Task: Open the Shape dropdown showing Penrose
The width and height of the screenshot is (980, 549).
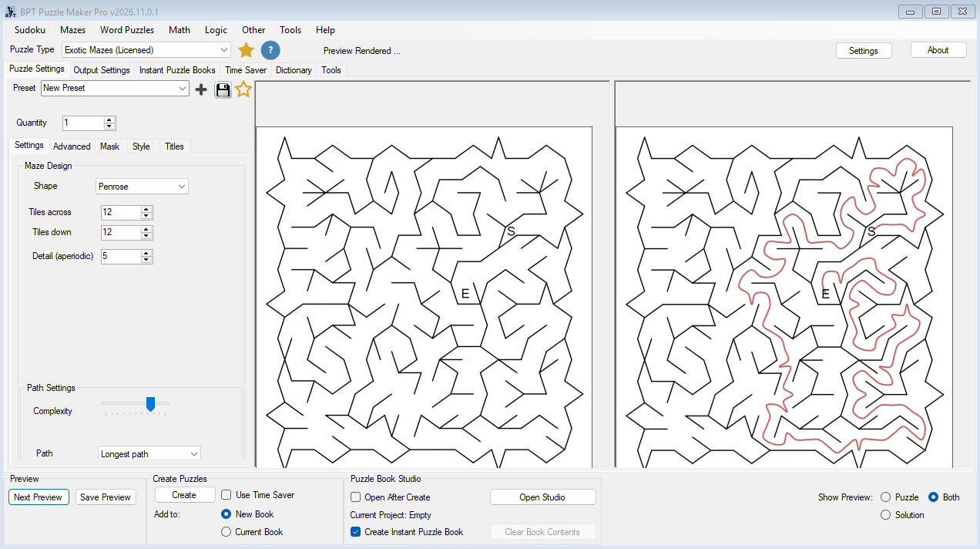Action: click(x=142, y=187)
